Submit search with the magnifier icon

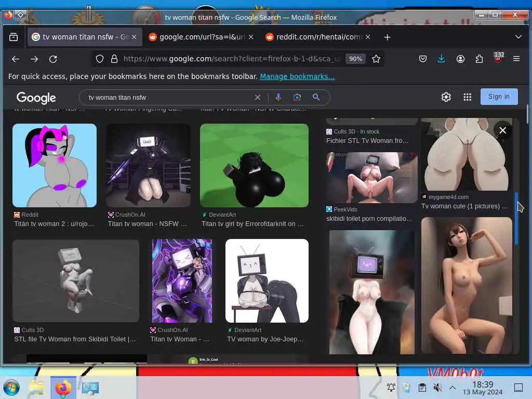(x=316, y=97)
